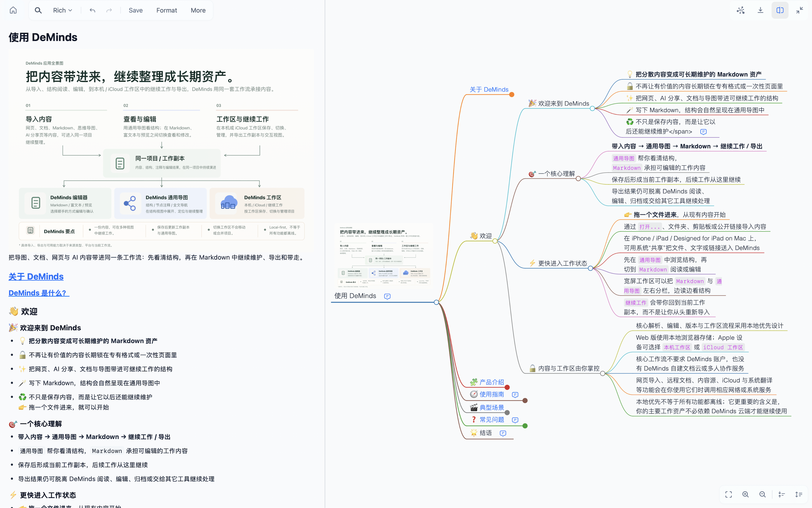Collapse the root 使用 DeMinds node circle
The image size is (812, 508).
tap(436, 302)
